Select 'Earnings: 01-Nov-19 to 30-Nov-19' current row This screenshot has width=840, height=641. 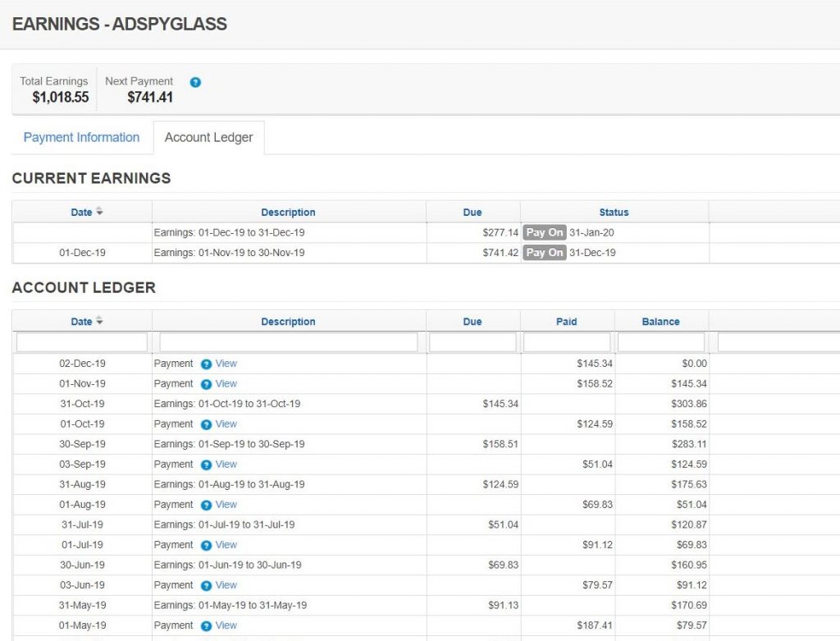pyautogui.click(x=427, y=253)
